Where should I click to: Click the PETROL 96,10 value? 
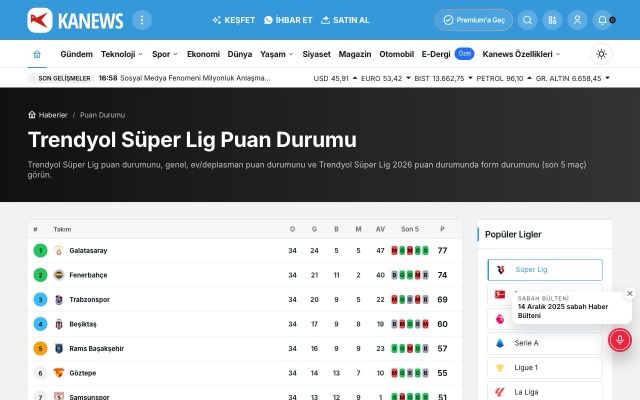point(504,78)
